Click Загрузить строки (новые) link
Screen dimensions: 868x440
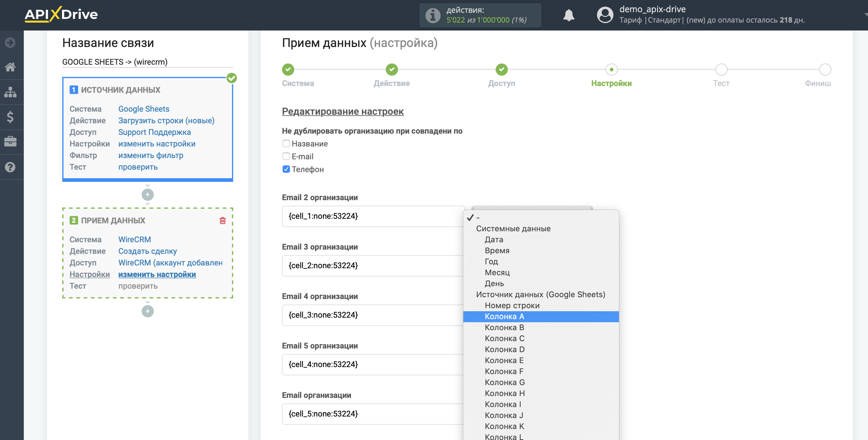(166, 121)
